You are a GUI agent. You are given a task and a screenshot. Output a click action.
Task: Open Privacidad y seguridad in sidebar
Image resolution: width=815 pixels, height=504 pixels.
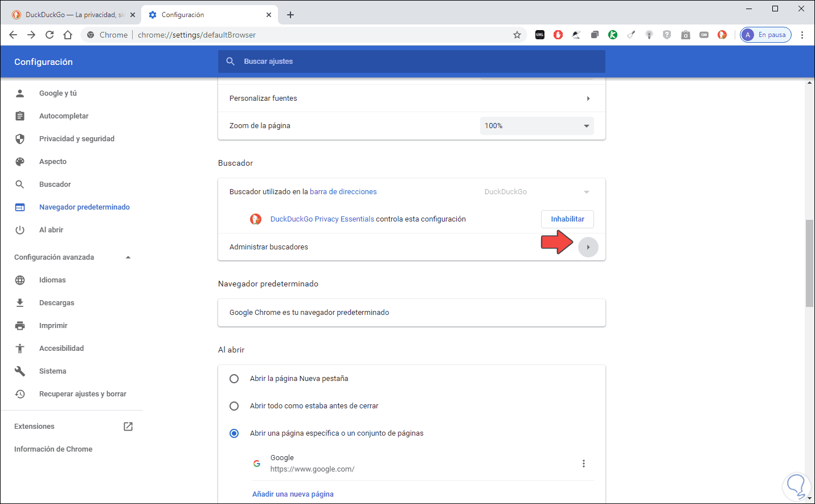coord(76,139)
